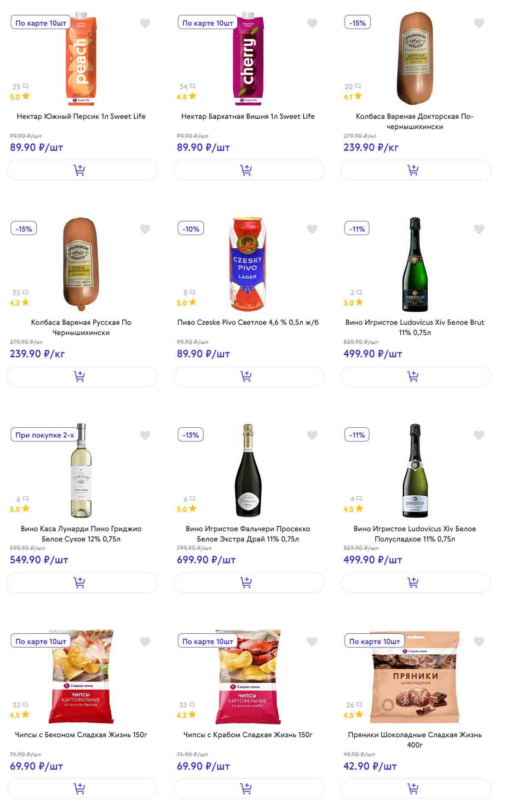
Task: Toggle favorite heart on crab chips
Action: point(312,641)
